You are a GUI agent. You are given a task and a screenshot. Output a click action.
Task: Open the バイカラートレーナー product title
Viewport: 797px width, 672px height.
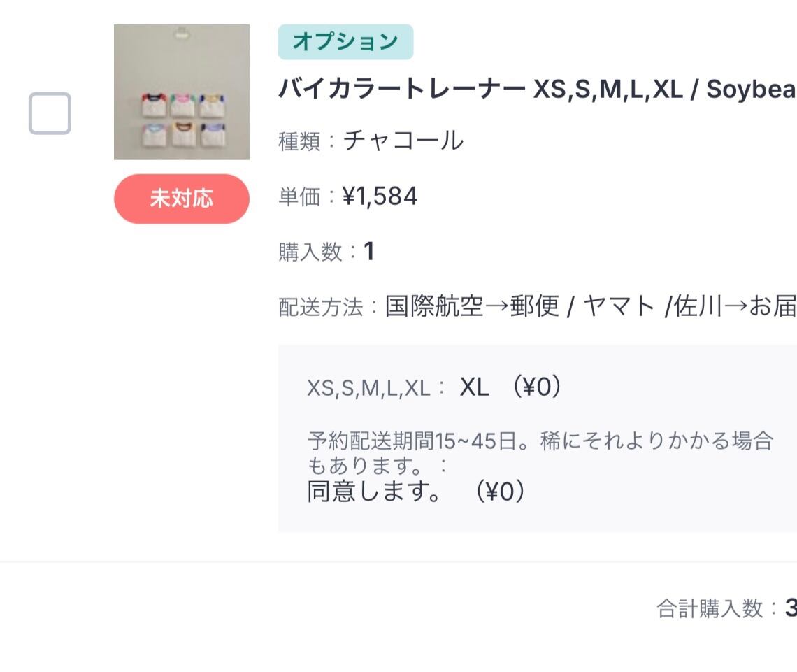click(x=401, y=90)
